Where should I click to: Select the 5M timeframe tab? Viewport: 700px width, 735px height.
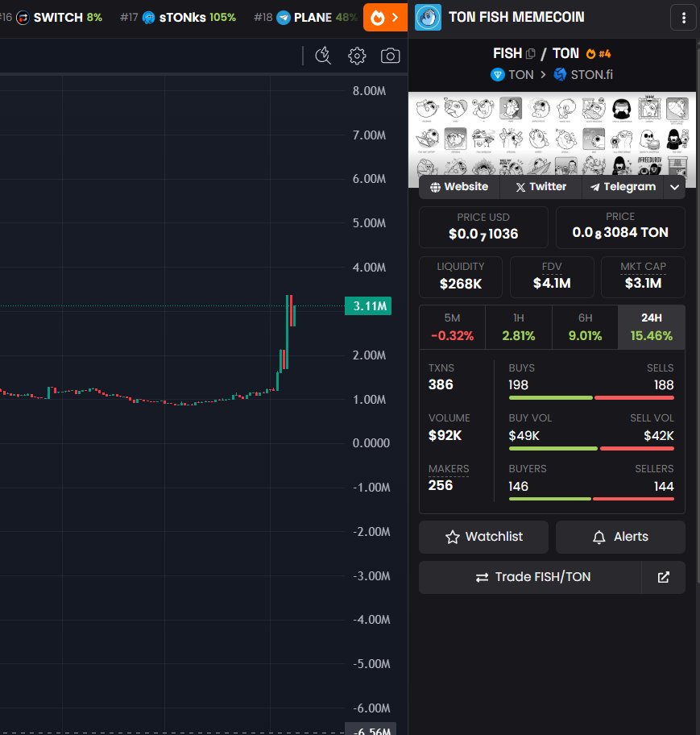coord(452,327)
